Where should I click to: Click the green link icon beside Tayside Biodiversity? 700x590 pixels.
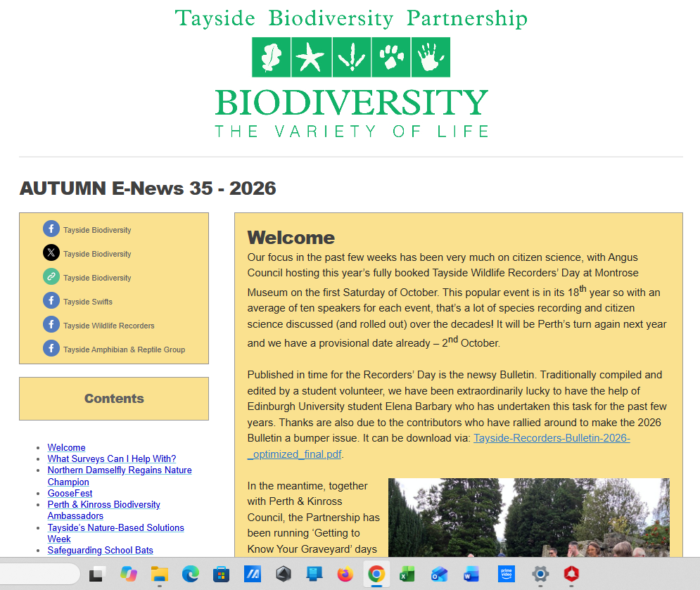click(51, 276)
